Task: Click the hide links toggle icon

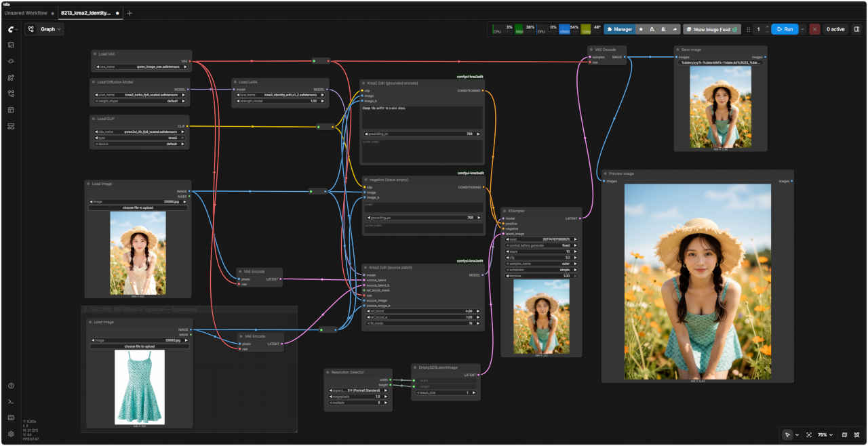Action: pos(857,434)
